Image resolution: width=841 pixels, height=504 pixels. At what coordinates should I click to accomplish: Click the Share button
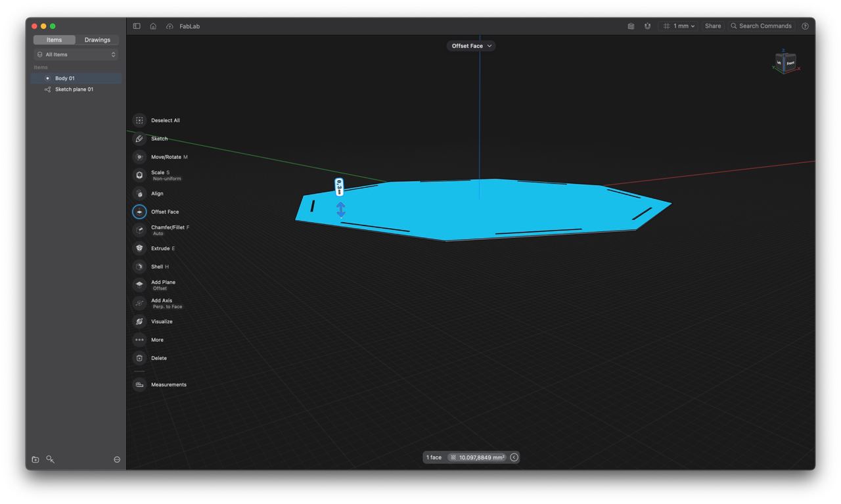[x=713, y=26]
